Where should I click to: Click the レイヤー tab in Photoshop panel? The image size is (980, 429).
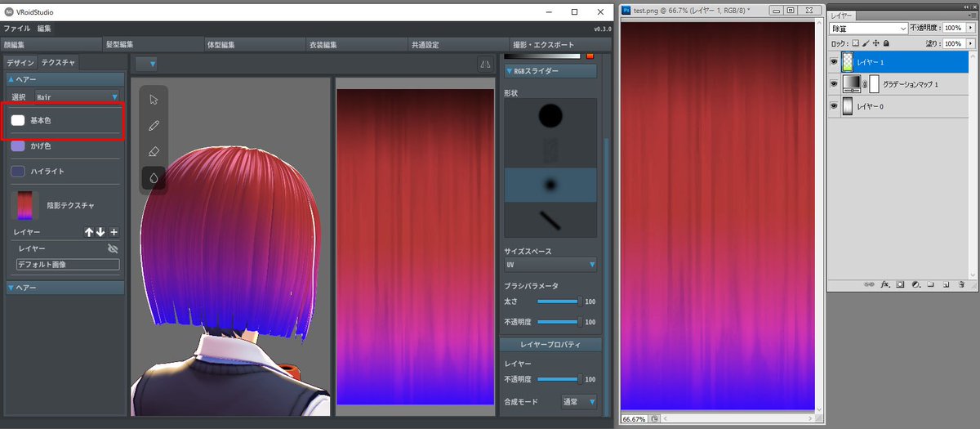coord(843,16)
